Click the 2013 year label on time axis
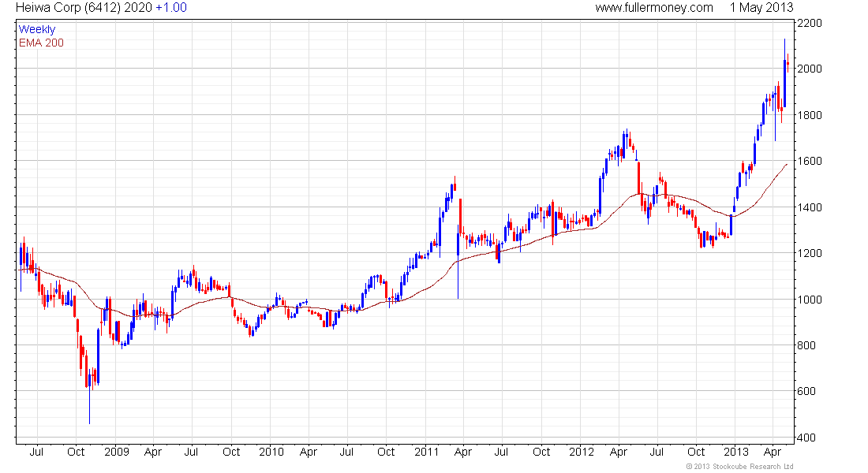Screen dimensions: 868x473 pos(736,452)
